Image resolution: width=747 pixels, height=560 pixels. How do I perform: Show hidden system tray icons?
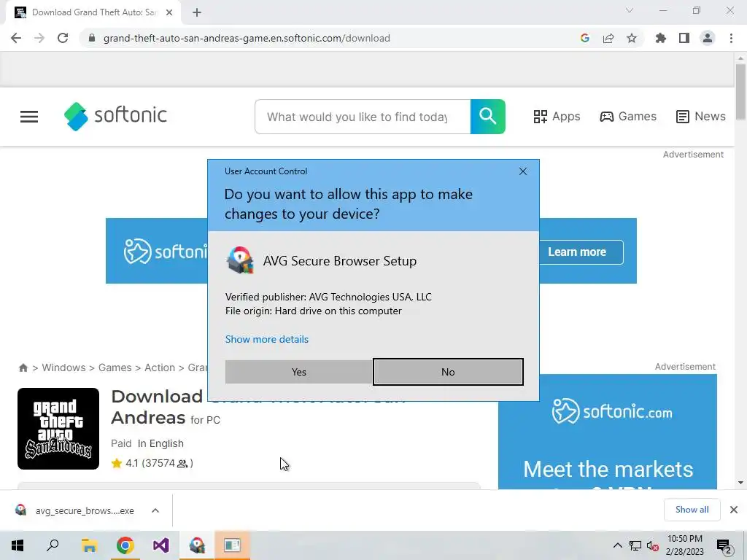(617, 545)
